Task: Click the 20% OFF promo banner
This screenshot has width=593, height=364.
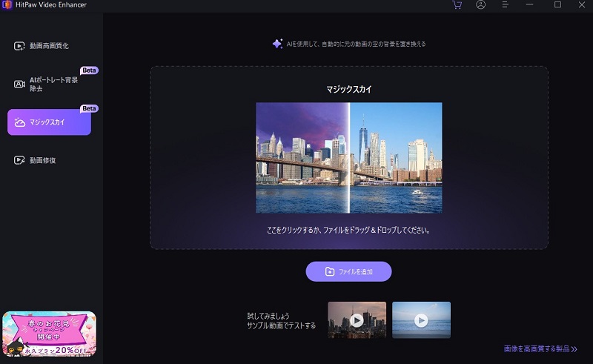Action: click(x=49, y=336)
